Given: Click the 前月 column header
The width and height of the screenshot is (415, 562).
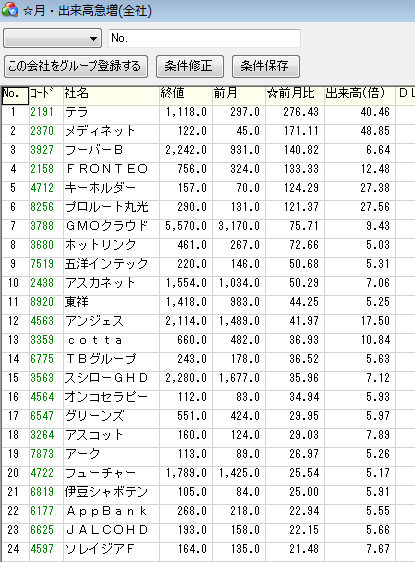Looking at the screenshot, I should 239,95.
